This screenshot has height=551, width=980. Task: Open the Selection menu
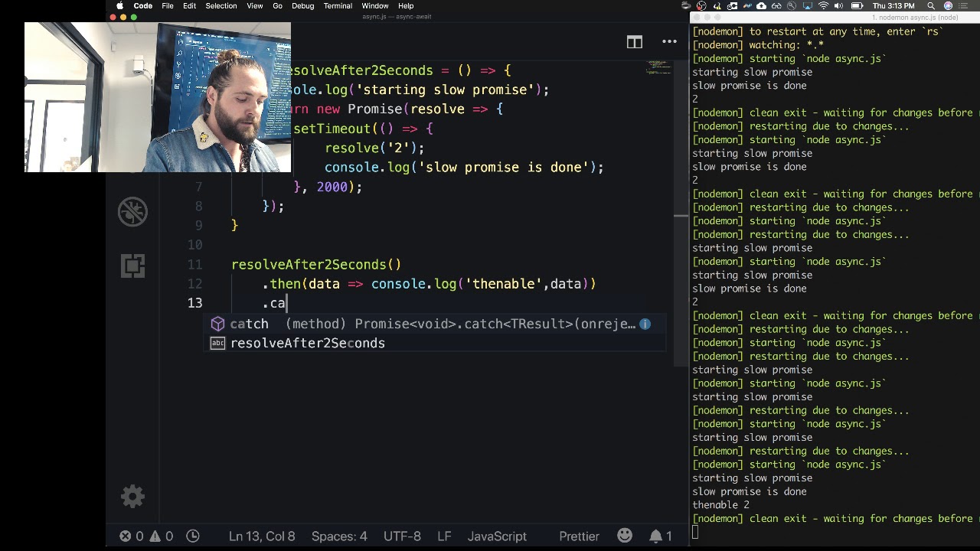click(221, 6)
